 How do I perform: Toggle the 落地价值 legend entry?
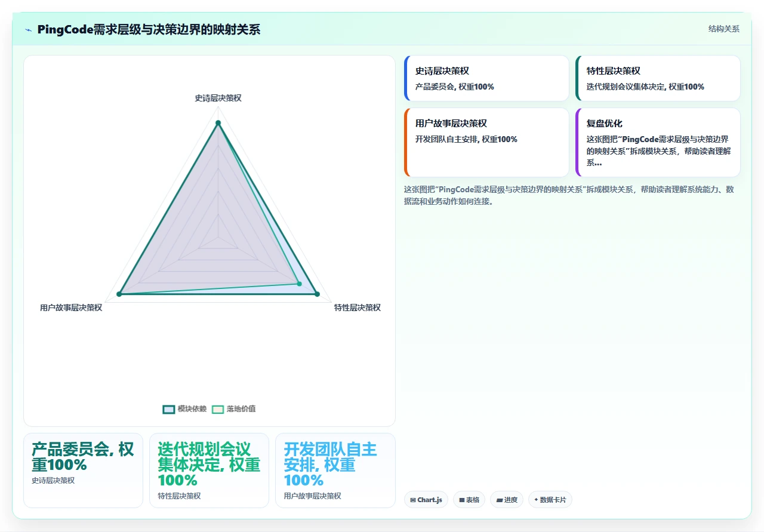[233, 409]
